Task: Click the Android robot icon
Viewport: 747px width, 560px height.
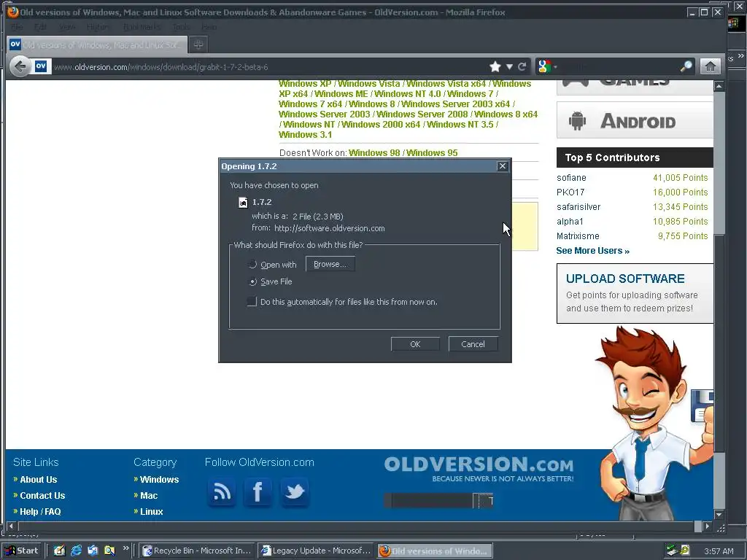Action: (577, 120)
